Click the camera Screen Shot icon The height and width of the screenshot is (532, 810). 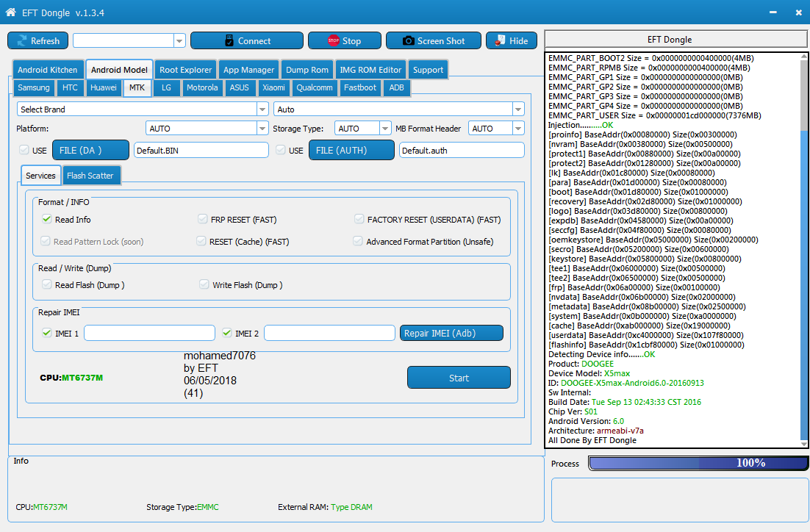pyautogui.click(x=408, y=41)
